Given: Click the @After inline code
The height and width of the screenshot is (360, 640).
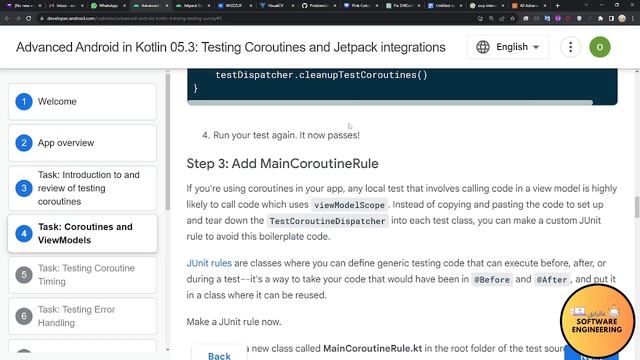Looking at the screenshot, I should click(x=552, y=280).
